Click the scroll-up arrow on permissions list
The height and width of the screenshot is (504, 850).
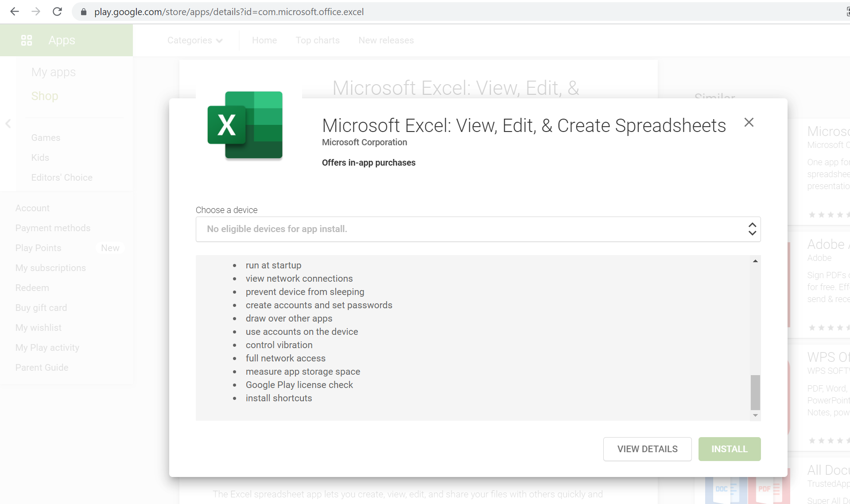(755, 260)
